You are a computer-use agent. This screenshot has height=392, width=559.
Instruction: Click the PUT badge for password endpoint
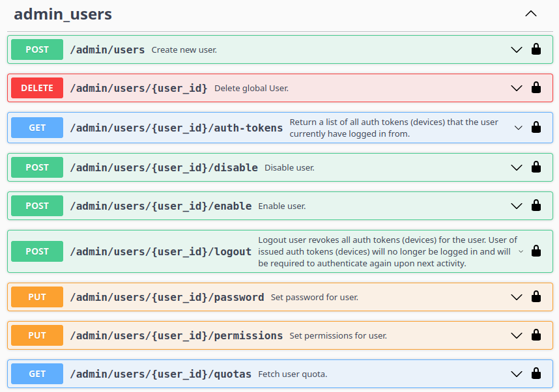point(37,297)
